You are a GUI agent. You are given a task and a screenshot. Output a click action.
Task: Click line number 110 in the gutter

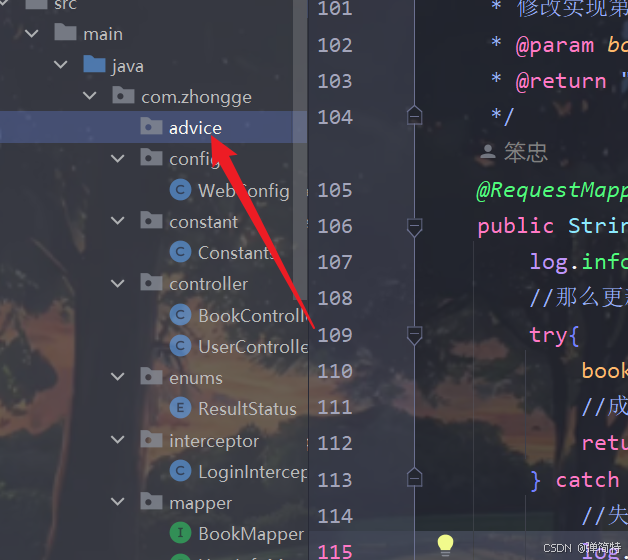click(335, 371)
